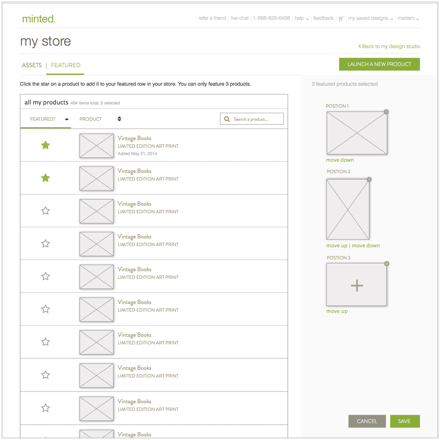The width and height of the screenshot is (440, 440).
Task: Remove Position 1 featured product via corner dot
Action: tap(386, 112)
